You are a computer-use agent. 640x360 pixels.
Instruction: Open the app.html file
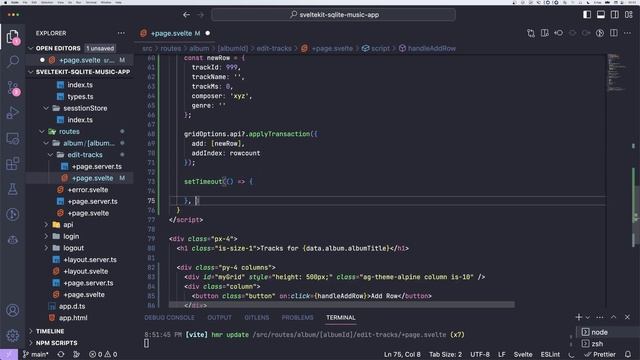pyautogui.click(x=73, y=318)
